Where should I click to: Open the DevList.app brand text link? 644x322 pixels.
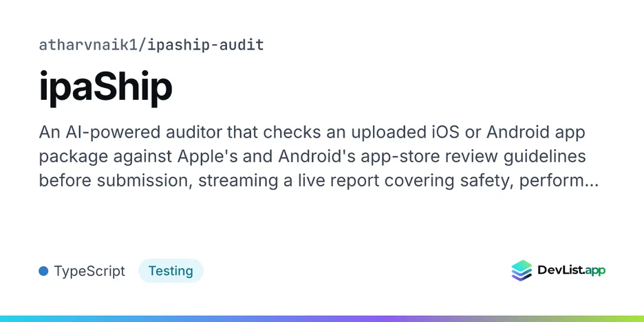click(571, 270)
